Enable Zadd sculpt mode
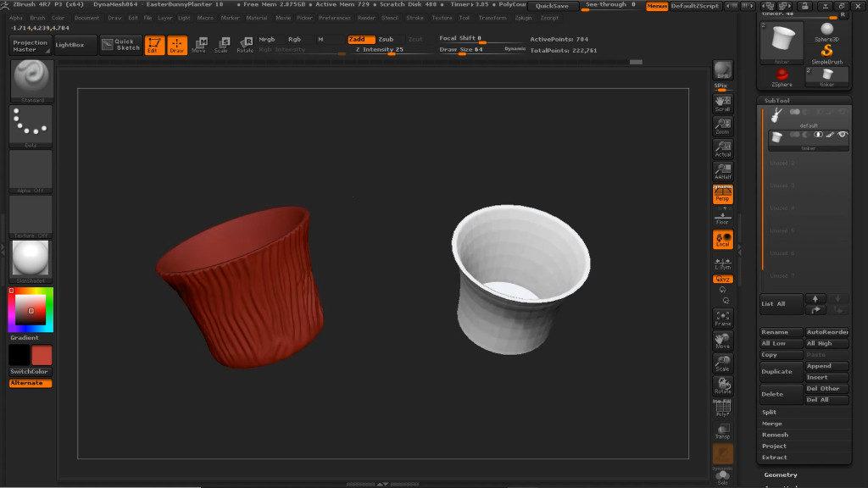This screenshot has width=868, height=488. [x=361, y=39]
